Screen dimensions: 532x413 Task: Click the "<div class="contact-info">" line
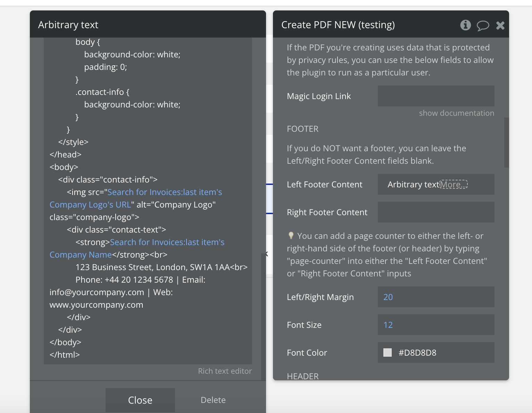pyautogui.click(x=108, y=179)
